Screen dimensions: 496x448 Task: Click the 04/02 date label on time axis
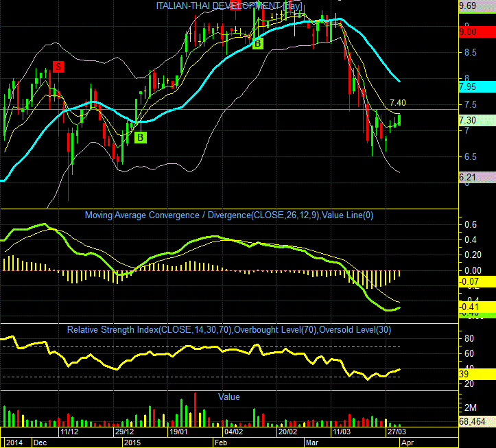(x=233, y=432)
